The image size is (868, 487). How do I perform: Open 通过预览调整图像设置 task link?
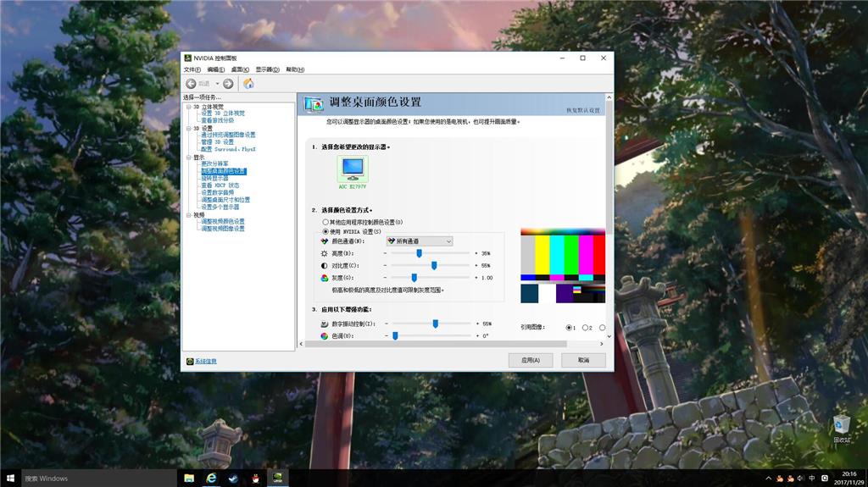pos(228,135)
